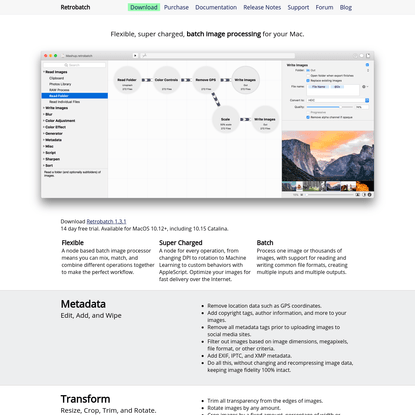Follow the Retrobatch 1.3.1 download link
The image size is (415, 415).
click(x=106, y=221)
